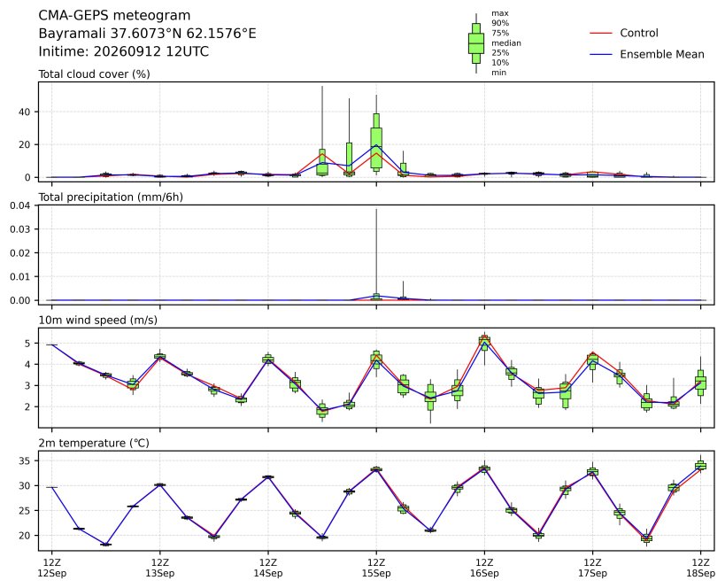Screen dimensions: 725x588
Task: Click the wind speed peak box at 12Z 16Sep
Action: coord(484,343)
